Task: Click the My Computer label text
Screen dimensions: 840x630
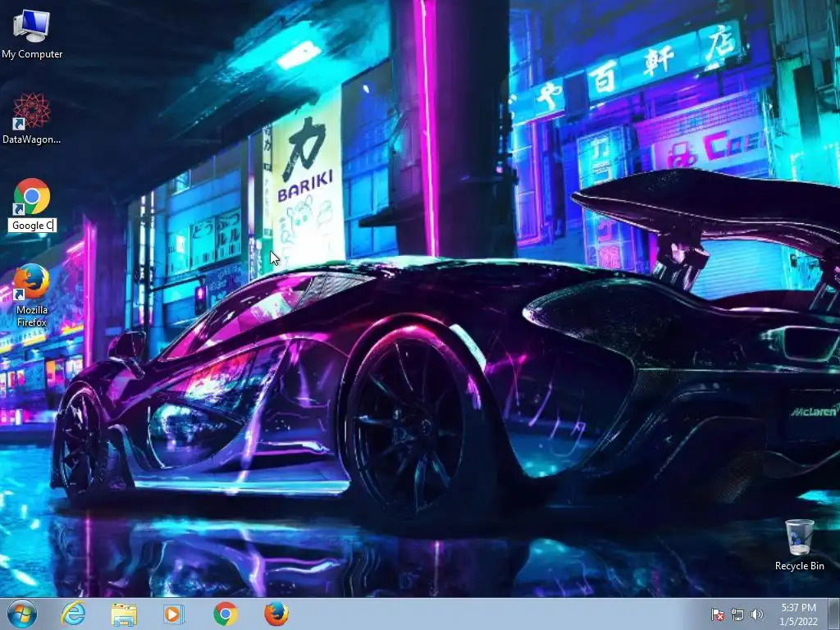Action: tap(32, 54)
